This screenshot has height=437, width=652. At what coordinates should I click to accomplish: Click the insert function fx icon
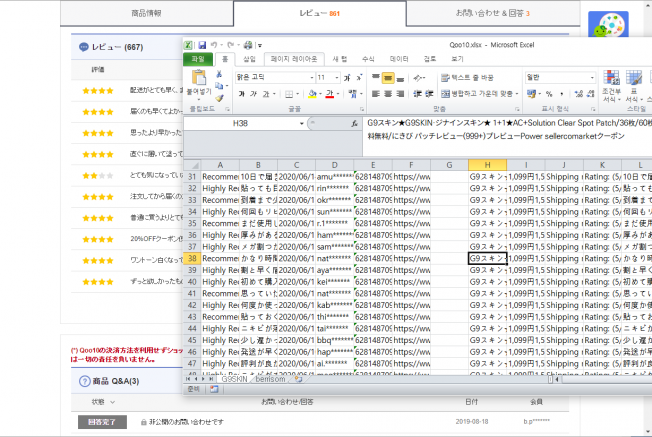(x=355, y=123)
